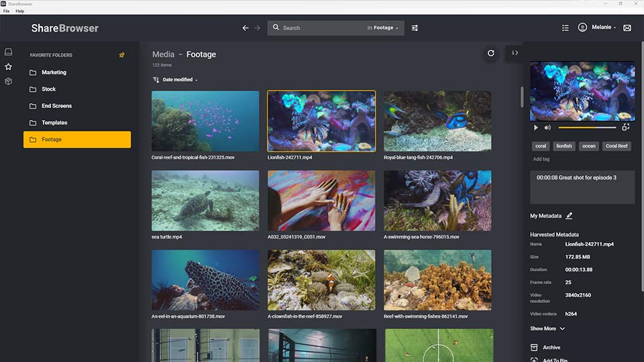Click the Royal-blue-tang-fish-242706.mp4 file name

(418, 157)
